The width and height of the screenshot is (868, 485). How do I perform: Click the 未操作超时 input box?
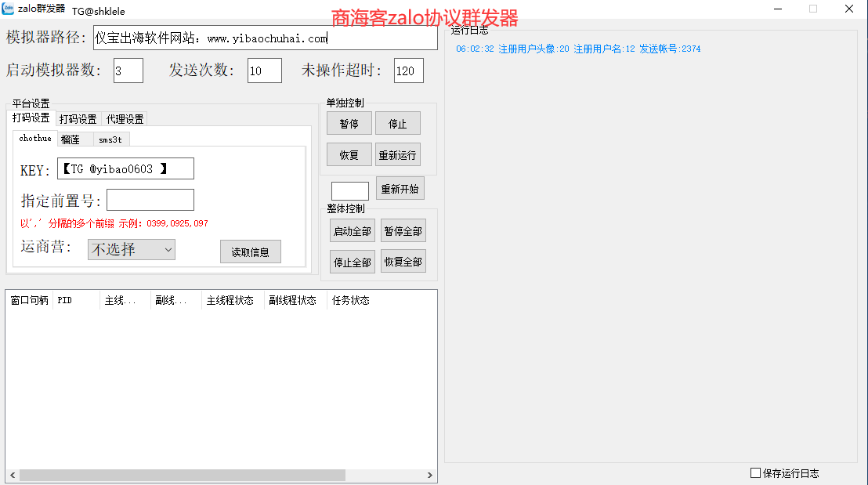click(408, 71)
